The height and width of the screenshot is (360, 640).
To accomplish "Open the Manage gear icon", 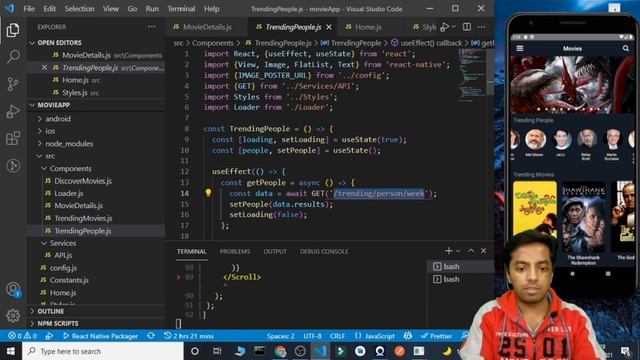I will 13,315.
